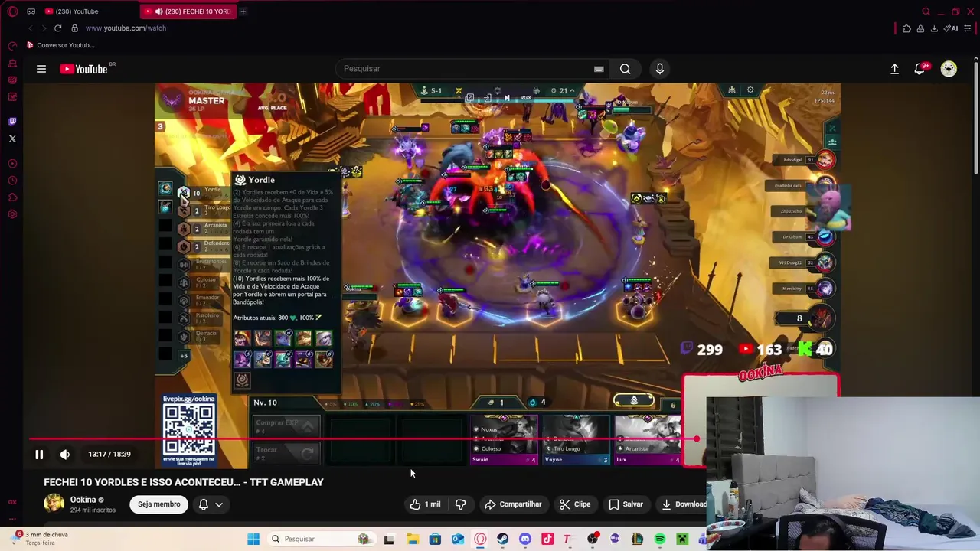Open the YouTube guide hamburger menu

click(x=41, y=69)
